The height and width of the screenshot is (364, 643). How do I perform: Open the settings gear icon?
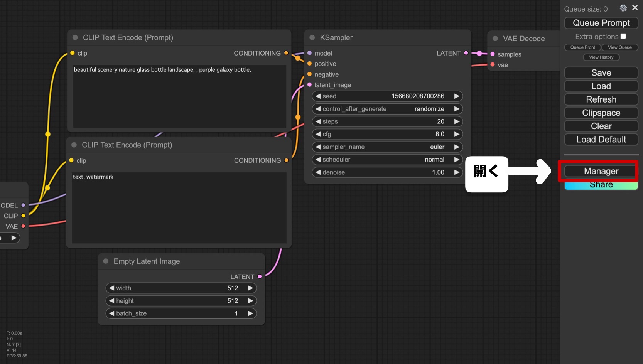623,8
